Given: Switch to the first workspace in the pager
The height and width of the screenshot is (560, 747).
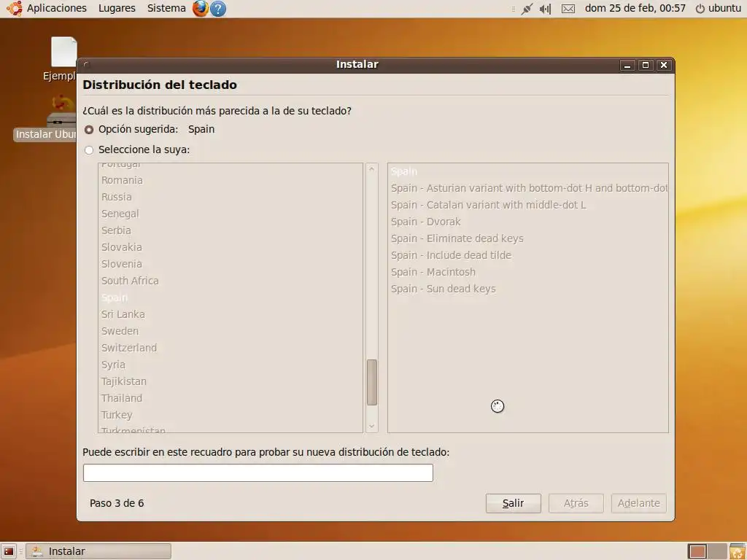Looking at the screenshot, I should [x=697, y=551].
